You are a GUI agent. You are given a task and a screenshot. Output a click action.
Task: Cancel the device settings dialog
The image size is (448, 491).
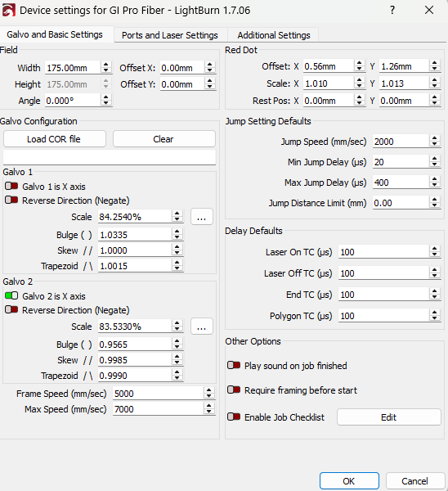click(x=415, y=481)
